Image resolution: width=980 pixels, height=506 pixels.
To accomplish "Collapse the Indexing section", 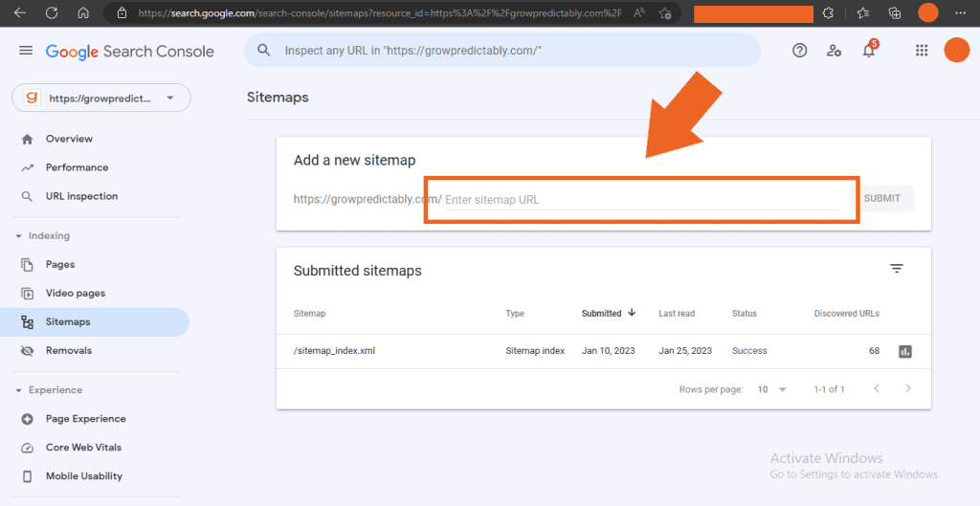I will tap(42, 235).
